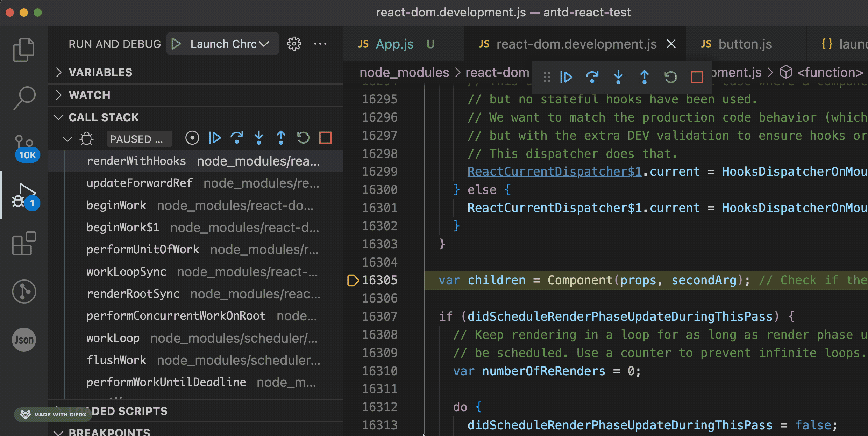
Task: Click Step Over in floating debug toolbar
Action: click(x=592, y=77)
